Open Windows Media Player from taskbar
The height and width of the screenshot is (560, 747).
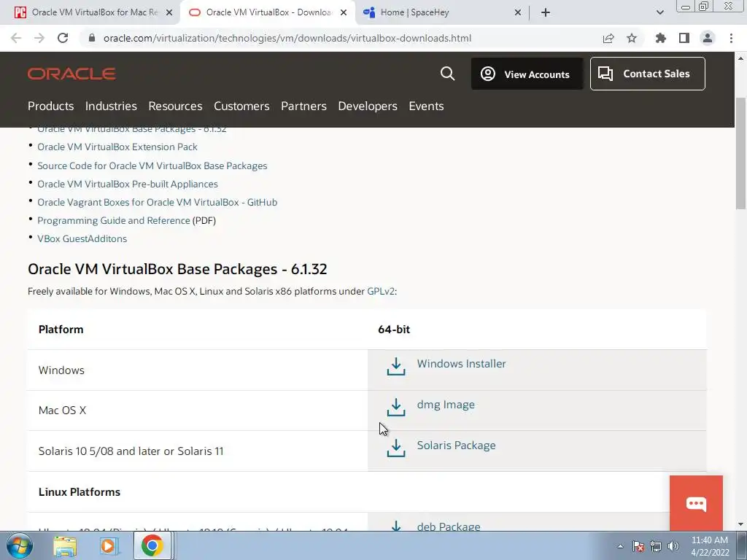[108, 546]
